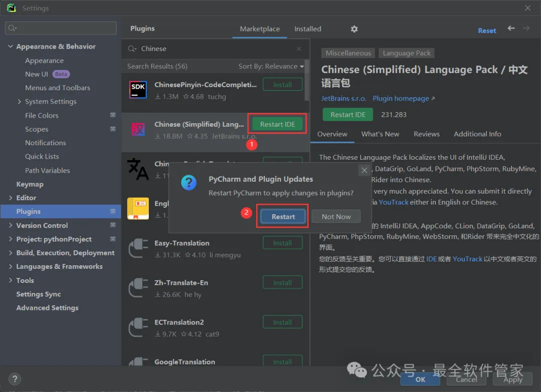Expand the Tools settings section
The width and height of the screenshot is (541, 392).
[11, 280]
